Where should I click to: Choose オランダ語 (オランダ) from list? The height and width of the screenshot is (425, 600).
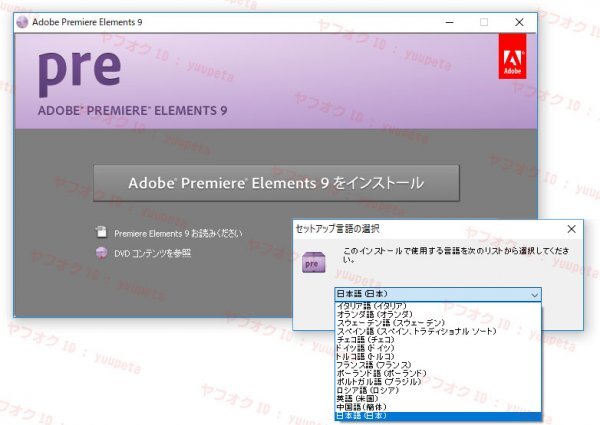[x=438, y=314]
